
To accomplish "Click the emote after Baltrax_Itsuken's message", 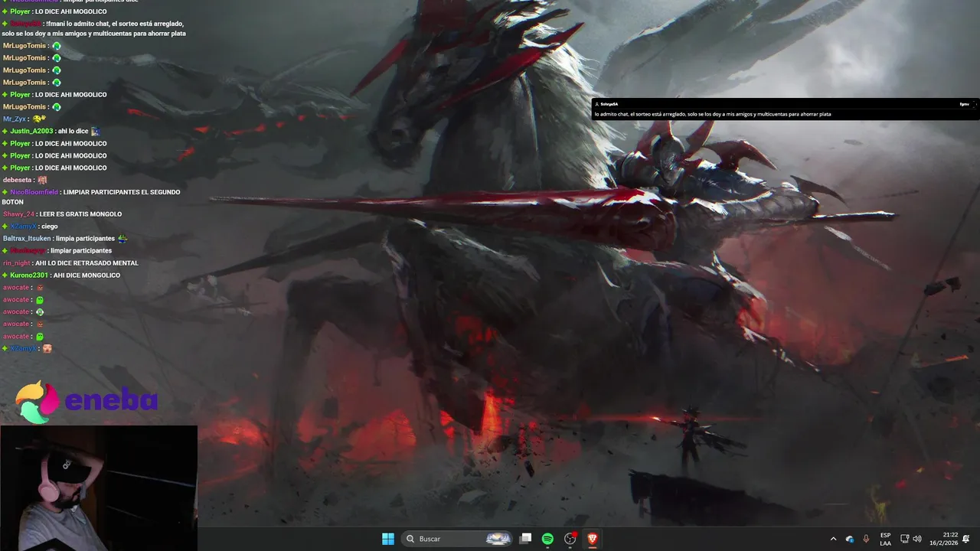I will pos(122,238).
